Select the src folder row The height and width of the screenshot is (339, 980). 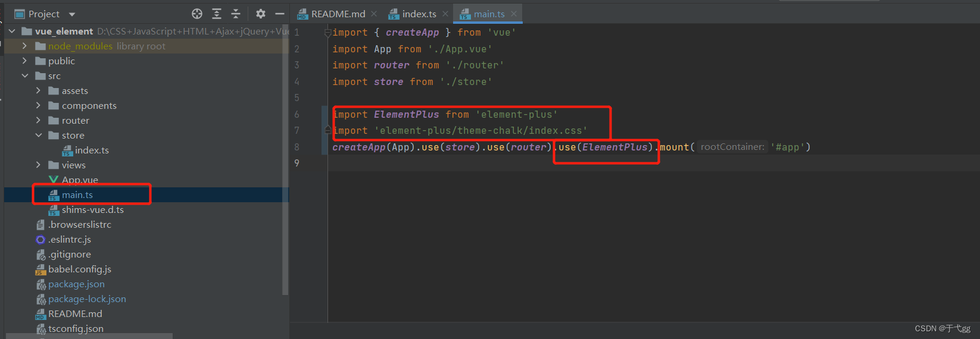(146, 76)
